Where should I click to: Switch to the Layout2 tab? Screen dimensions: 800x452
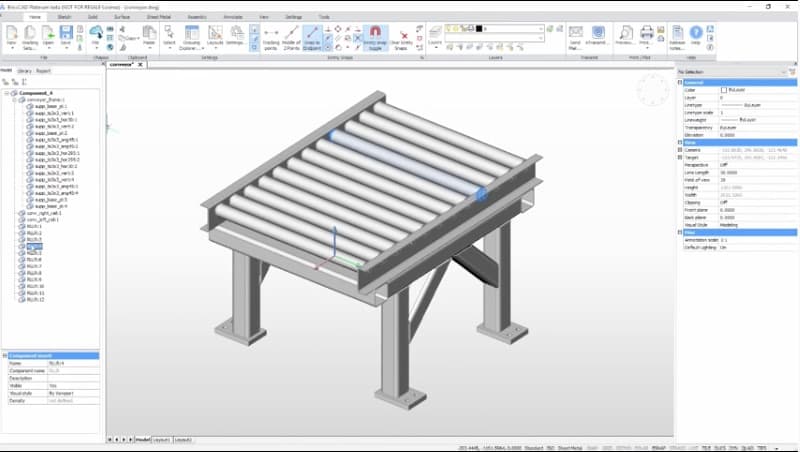pyautogui.click(x=183, y=439)
